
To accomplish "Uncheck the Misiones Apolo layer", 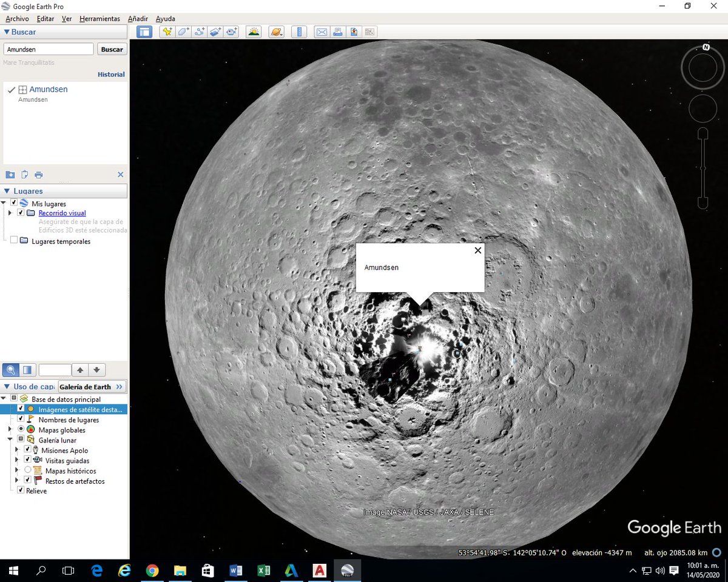I will (27, 450).
